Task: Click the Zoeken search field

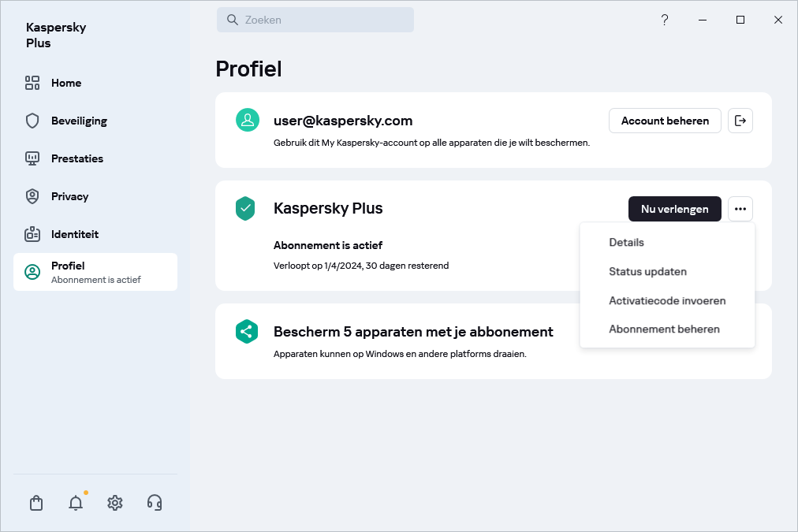Action: [315, 20]
